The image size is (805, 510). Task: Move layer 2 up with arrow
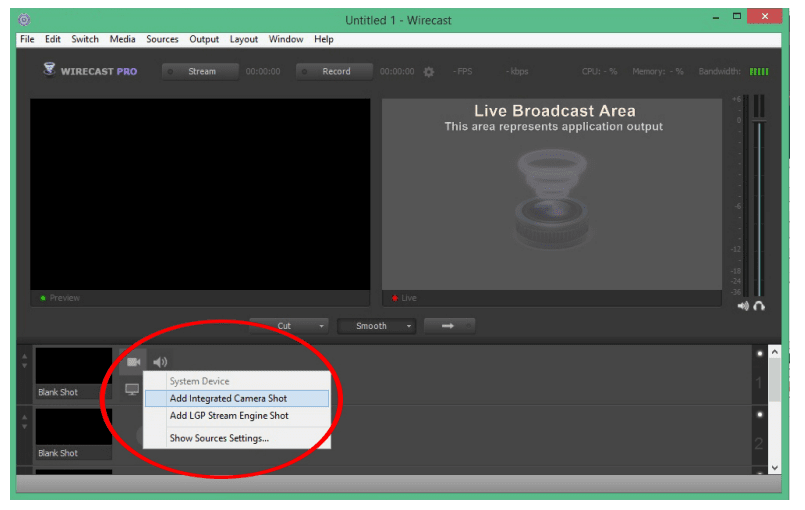click(x=24, y=417)
